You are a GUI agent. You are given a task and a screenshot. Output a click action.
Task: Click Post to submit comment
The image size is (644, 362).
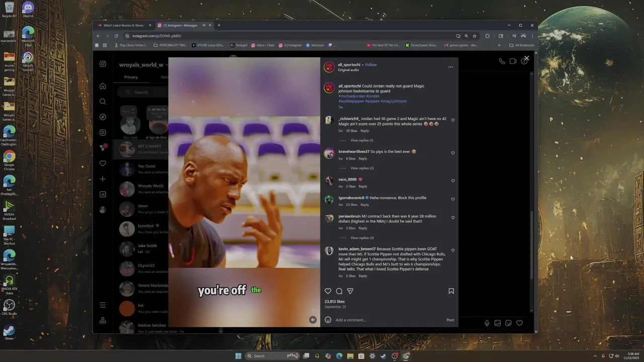pyautogui.click(x=450, y=320)
